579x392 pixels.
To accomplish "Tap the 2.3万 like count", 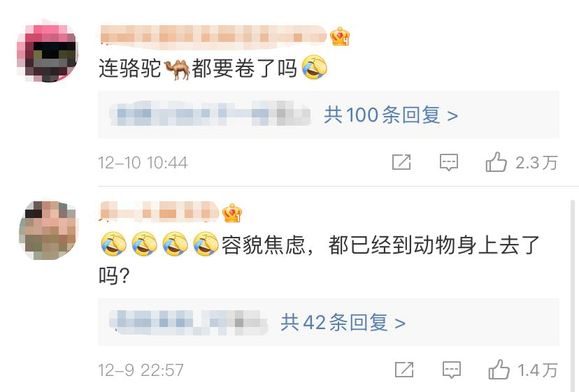I will pos(536,162).
